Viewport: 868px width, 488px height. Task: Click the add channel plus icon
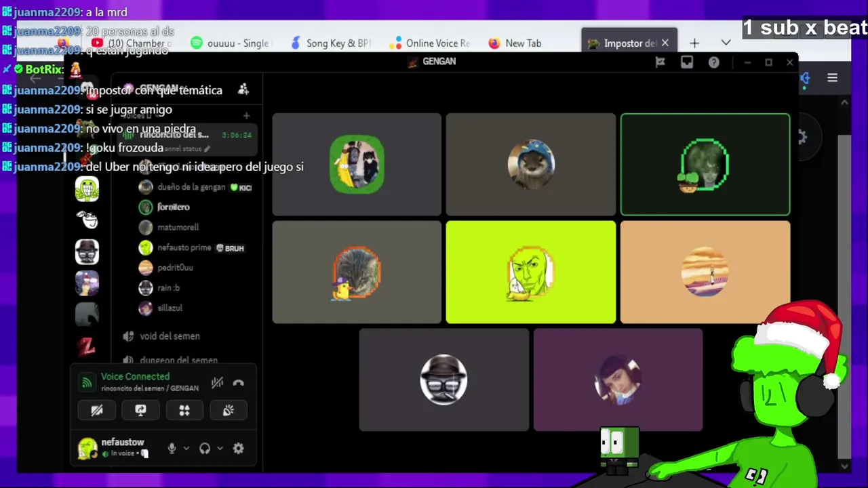[246, 116]
